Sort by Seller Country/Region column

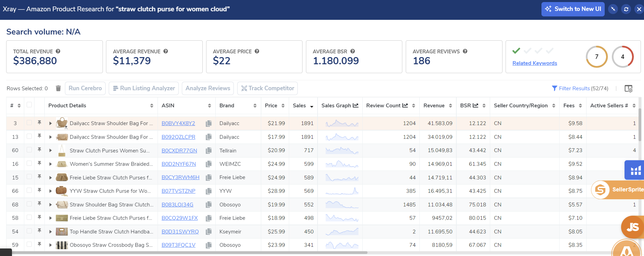click(x=554, y=106)
